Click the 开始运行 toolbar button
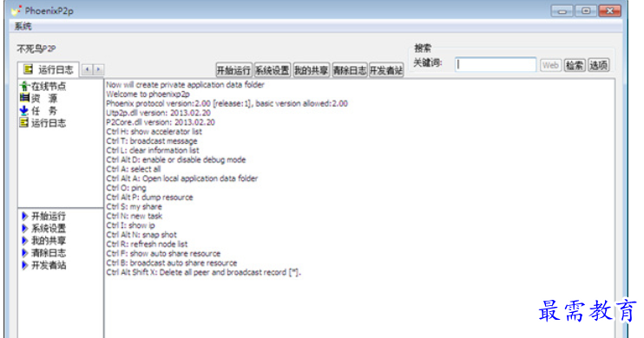Screen dimensions: 644x338 tap(233, 70)
